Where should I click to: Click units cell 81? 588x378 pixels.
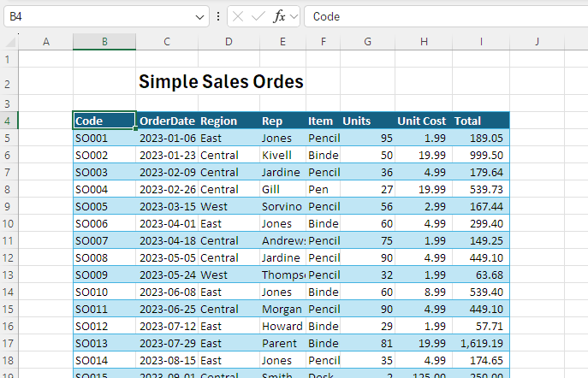[367, 343]
